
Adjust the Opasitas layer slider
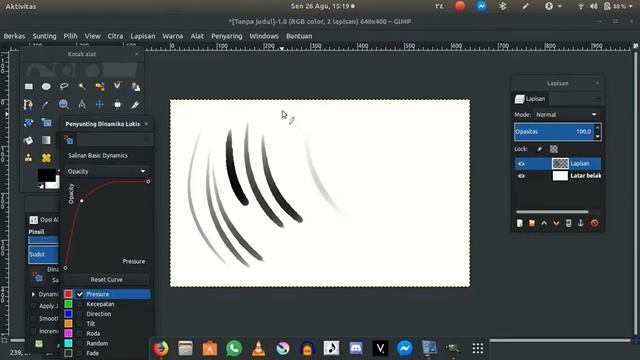tap(553, 131)
